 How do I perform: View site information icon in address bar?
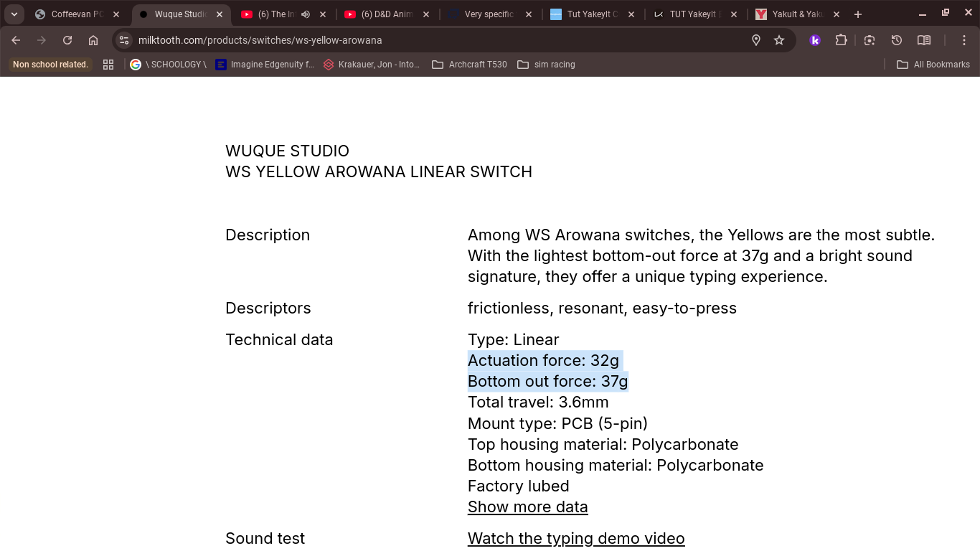click(x=124, y=40)
